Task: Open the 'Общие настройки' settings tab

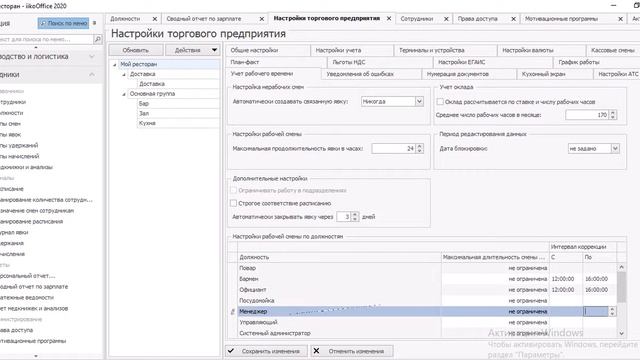Action: [267, 50]
